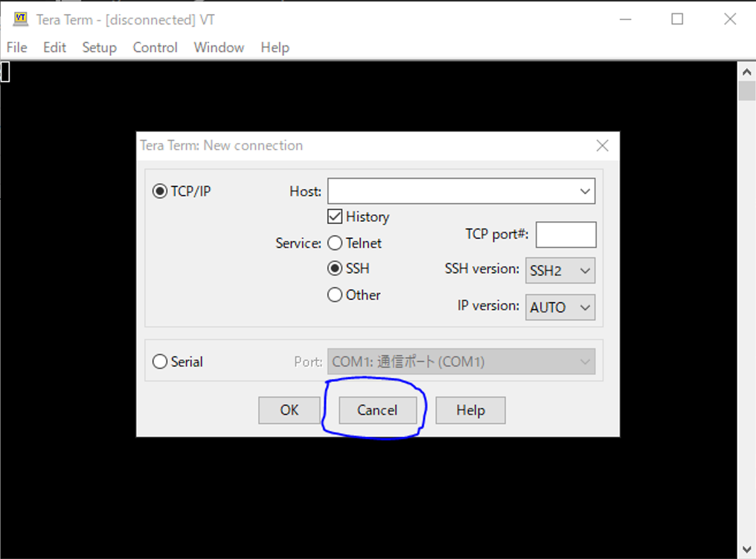Open the Control menu
756x559 pixels.
coord(155,48)
